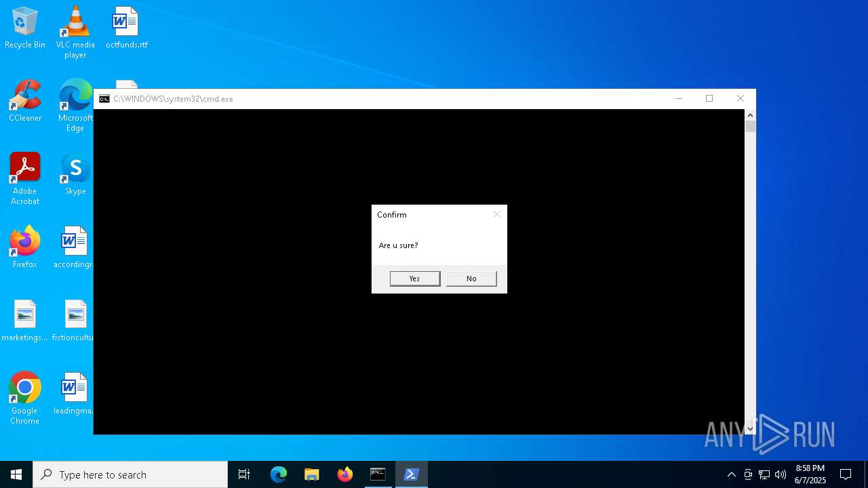
Task: Maximize the cmd.exe window
Action: coord(709,99)
